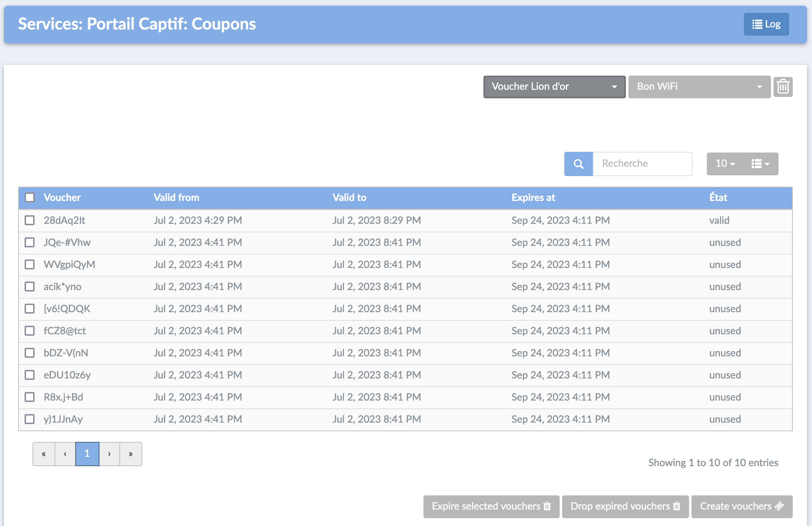Go to previous page with ‹ button
The width and height of the screenshot is (812, 526).
click(65, 454)
